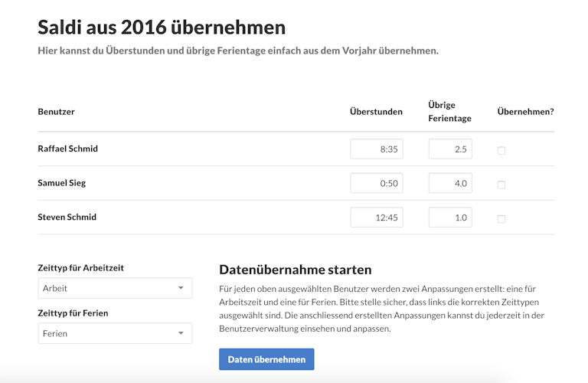Click Raffael Schmid's Überstunden field showing 8:35

click(x=377, y=149)
